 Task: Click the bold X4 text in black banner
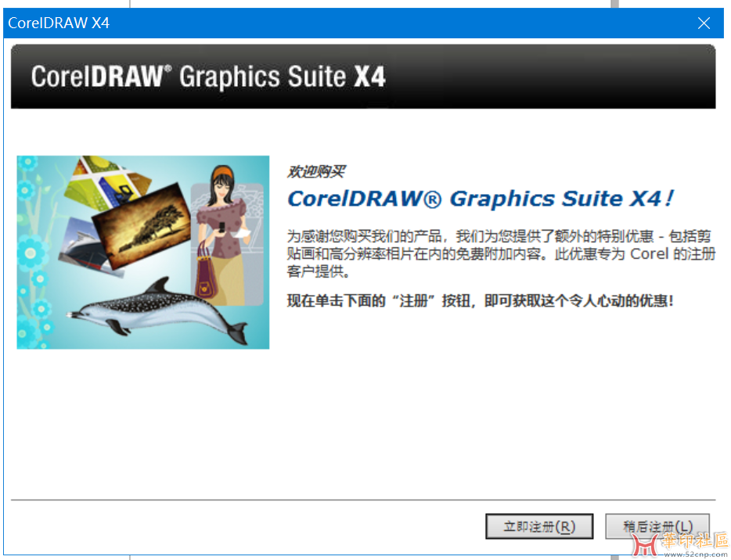click(369, 77)
